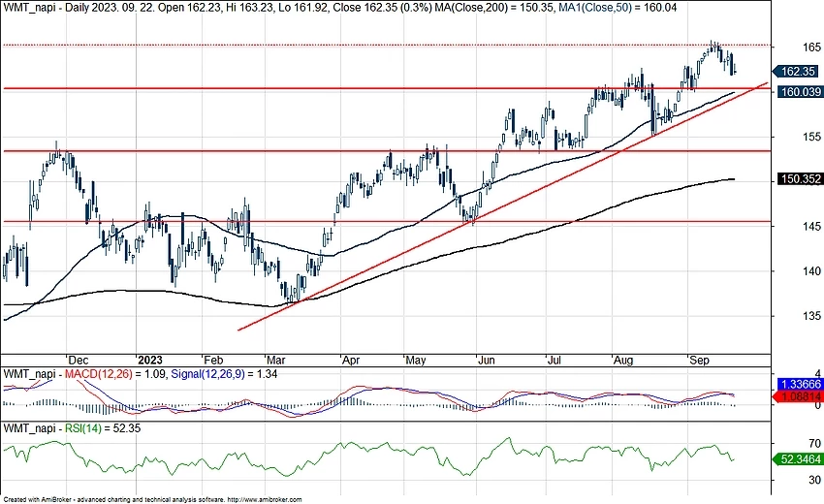The height and width of the screenshot is (504, 824).
Task: Click the 165 price axis label
Action: tap(811, 47)
